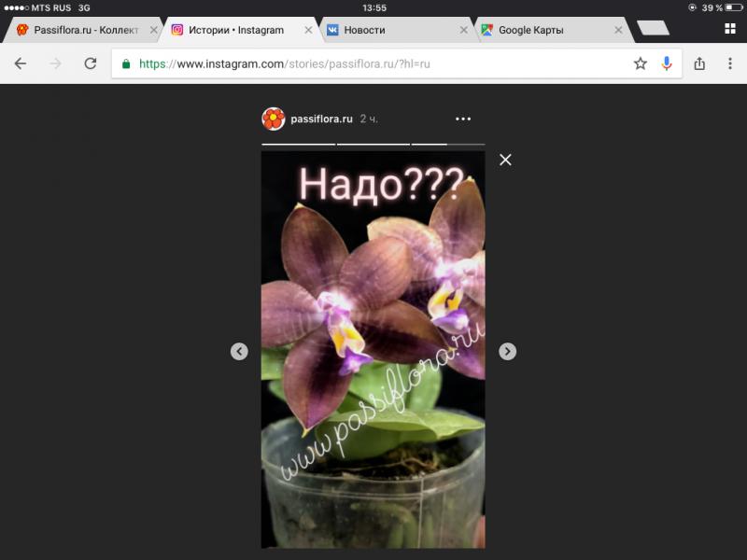Image resolution: width=747 pixels, height=560 pixels.
Task: Focus the instagram.com address bar
Action: [x=373, y=63]
